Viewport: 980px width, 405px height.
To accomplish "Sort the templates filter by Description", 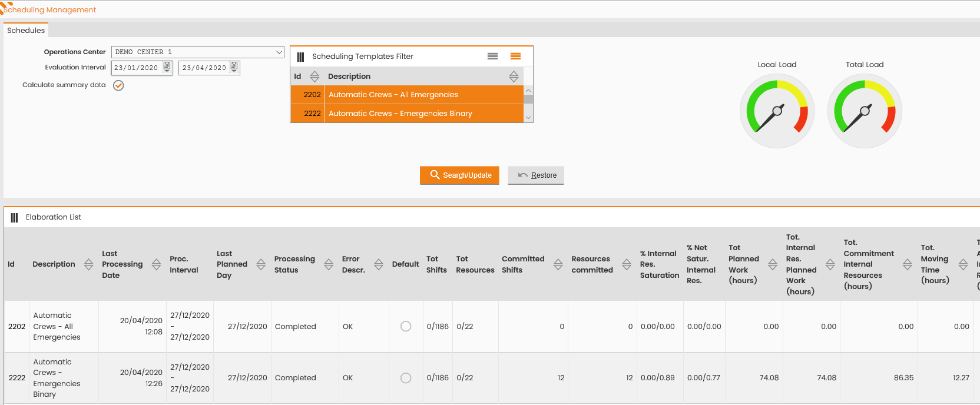I will point(514,77).
